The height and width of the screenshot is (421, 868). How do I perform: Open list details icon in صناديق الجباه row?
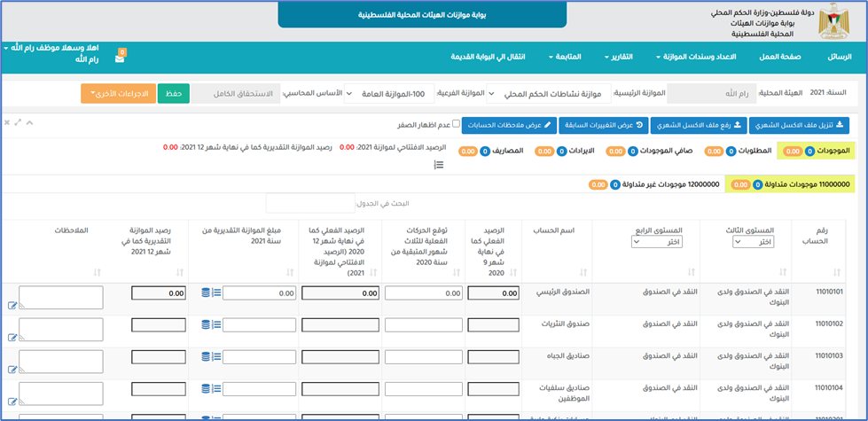pyautogui.click(x=216, y=356)
